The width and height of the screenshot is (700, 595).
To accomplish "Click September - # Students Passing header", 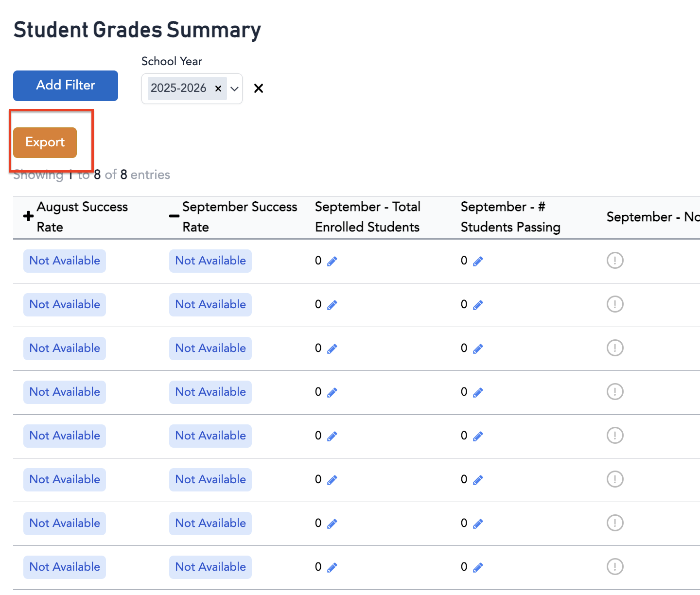I will click(510, 217).
